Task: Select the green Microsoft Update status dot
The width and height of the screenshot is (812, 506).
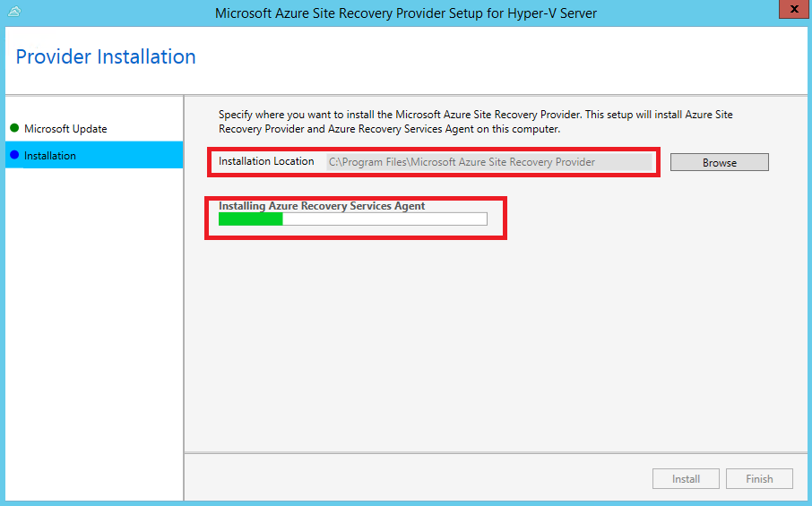Action: click(x=14, y=128)
